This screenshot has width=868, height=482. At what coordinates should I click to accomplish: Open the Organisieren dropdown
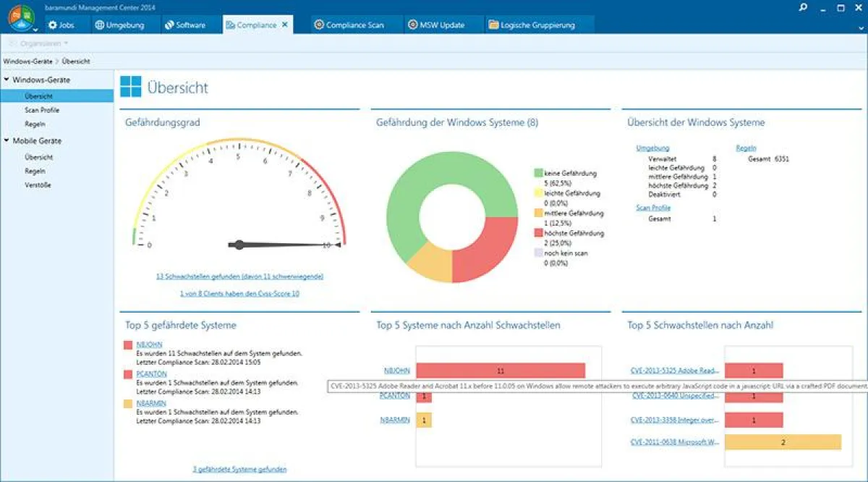40,43
